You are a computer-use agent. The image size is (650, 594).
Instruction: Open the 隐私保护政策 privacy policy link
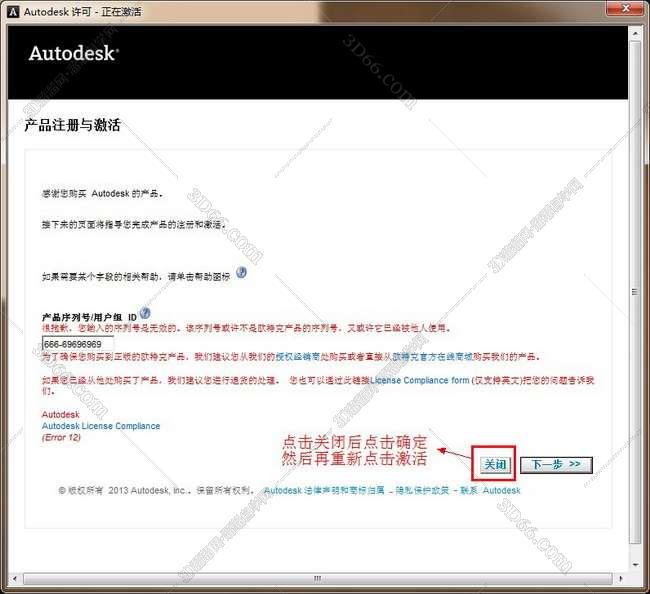pos(422,490)
